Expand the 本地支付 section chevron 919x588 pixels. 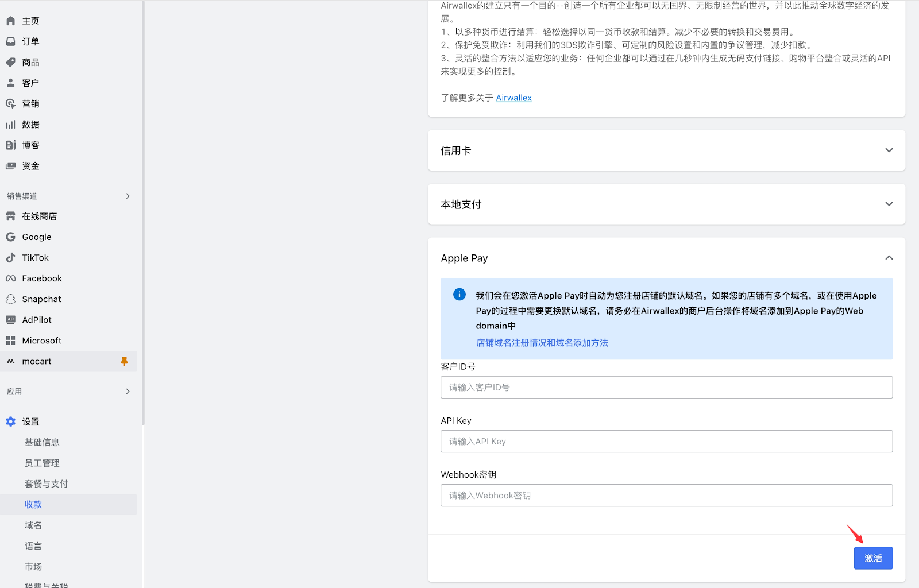[889, 204]
